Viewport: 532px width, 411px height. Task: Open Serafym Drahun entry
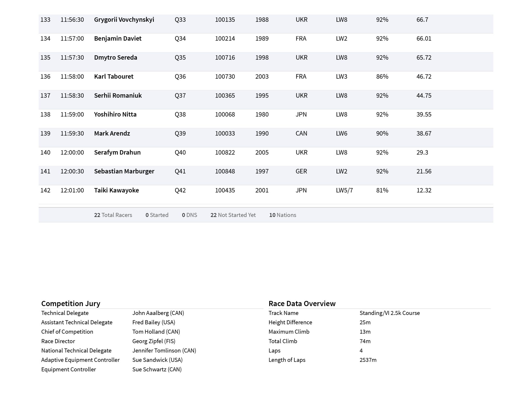[117, 152]
